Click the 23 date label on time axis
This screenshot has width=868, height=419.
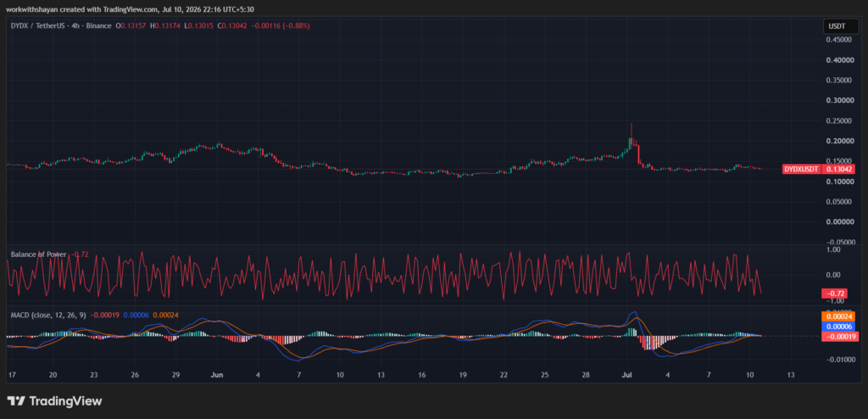click(x=94, y=375)
